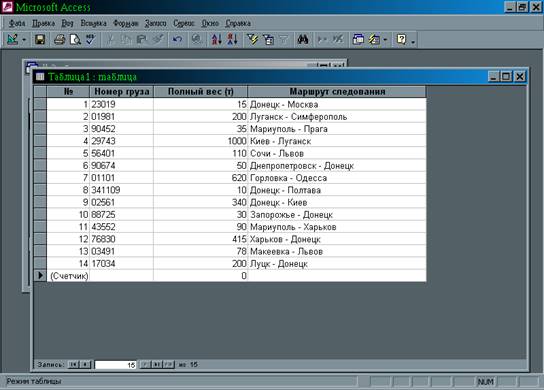Click the Print icon in toolbar

tap(59, 40)
